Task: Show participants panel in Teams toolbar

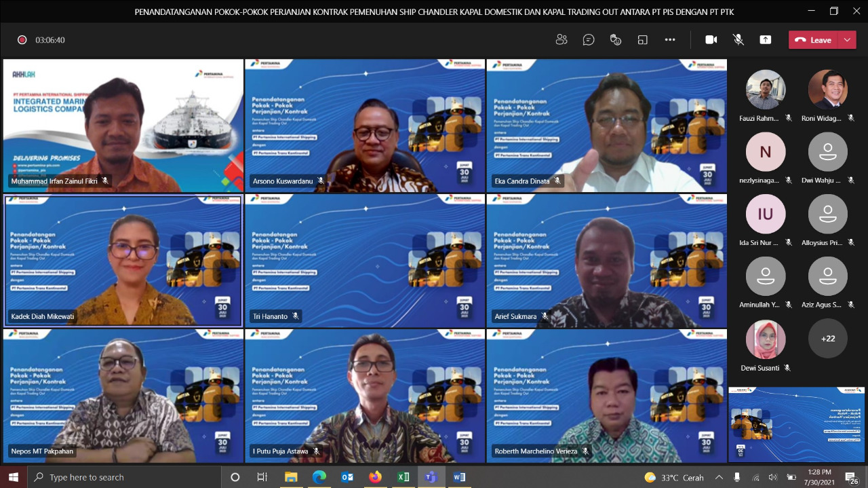Action: click(561, 40)
